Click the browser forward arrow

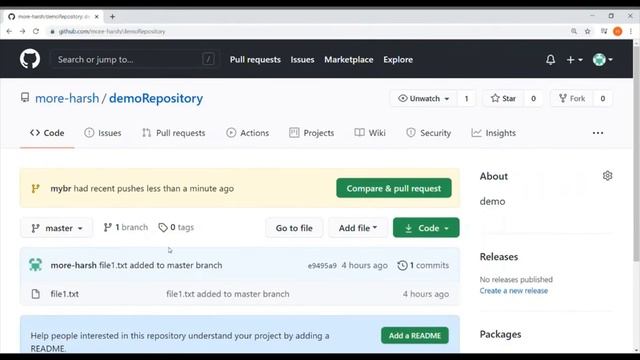click(22, 31)
